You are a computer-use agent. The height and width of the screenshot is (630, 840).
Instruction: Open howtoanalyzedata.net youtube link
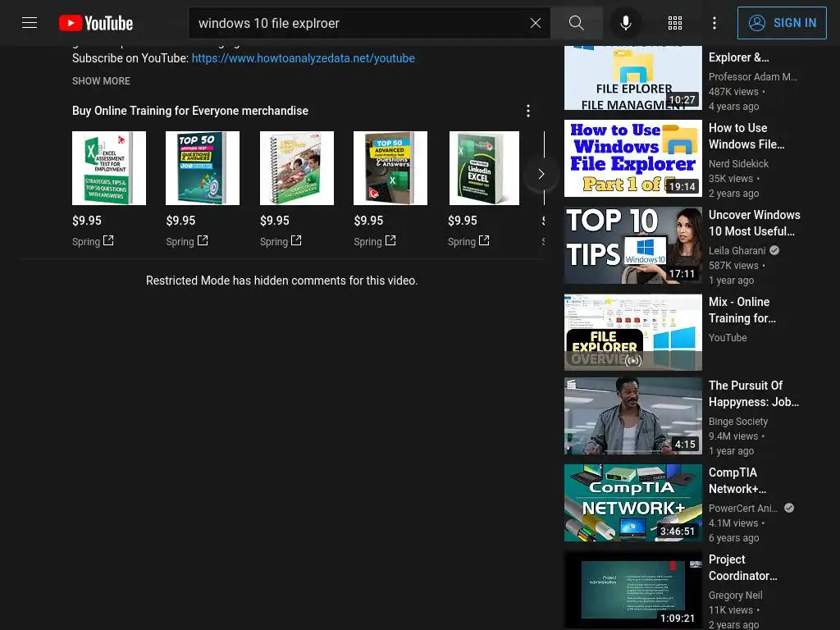pyautogui.click(x=304, y=58)
